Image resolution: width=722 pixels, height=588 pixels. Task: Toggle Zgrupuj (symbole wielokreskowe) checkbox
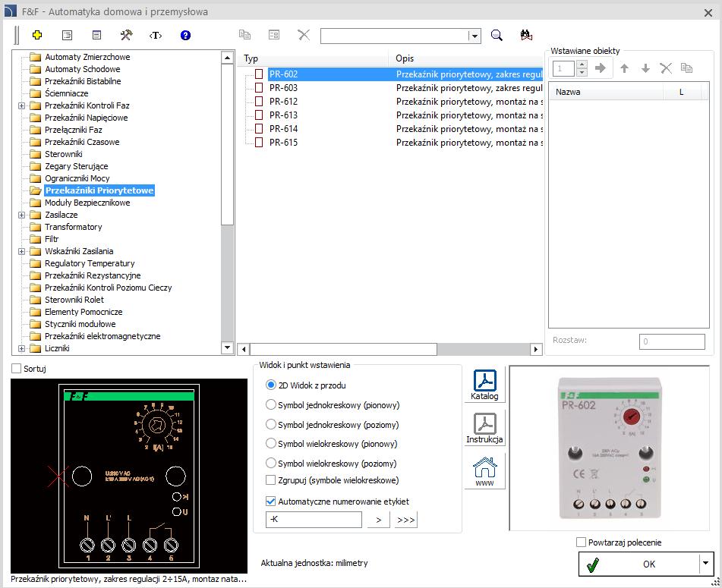click(271, 480)
